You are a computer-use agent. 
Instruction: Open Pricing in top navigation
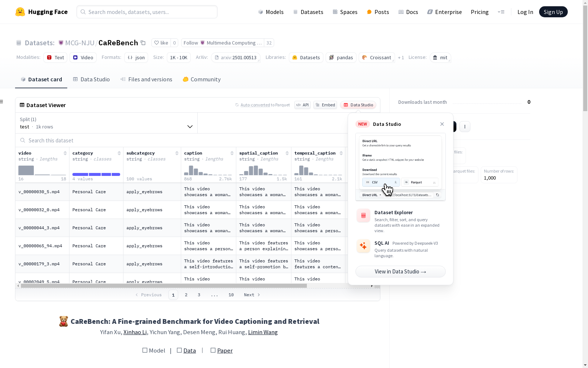coord(480,12)
